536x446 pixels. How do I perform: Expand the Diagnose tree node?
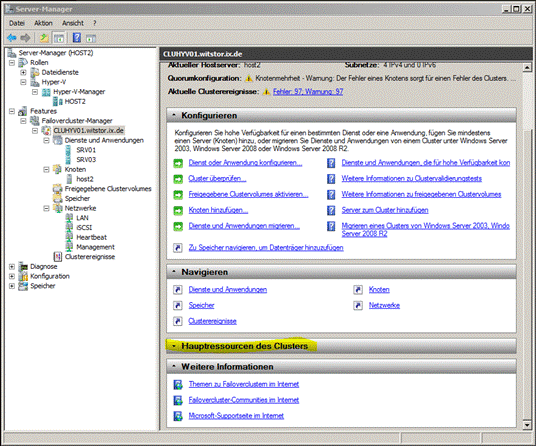tap(12, 267)
